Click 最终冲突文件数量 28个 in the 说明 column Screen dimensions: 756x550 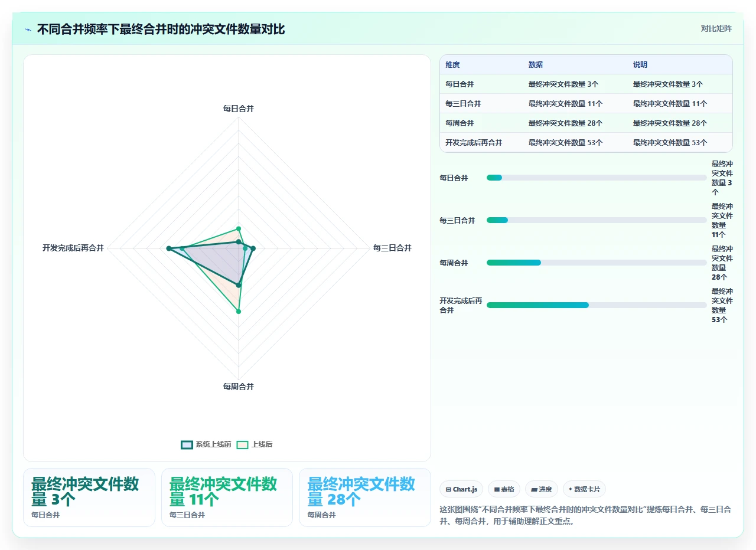[670, 123]
